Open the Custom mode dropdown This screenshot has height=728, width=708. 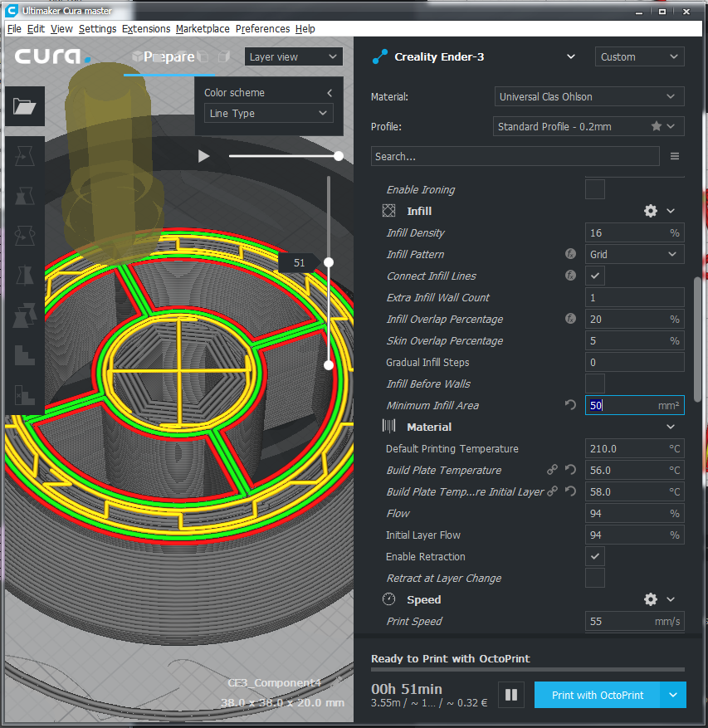click(x=639, y=56)
